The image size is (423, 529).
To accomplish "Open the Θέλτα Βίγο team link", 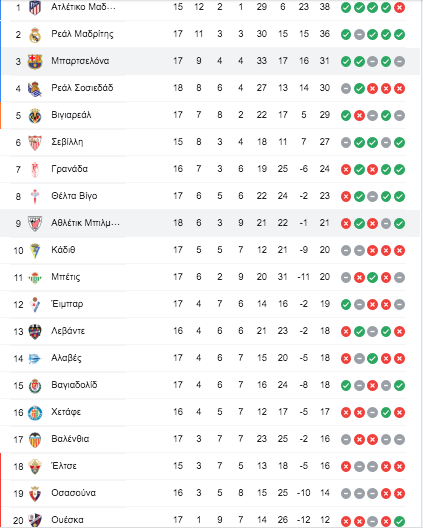I will (x=74, y=196).
